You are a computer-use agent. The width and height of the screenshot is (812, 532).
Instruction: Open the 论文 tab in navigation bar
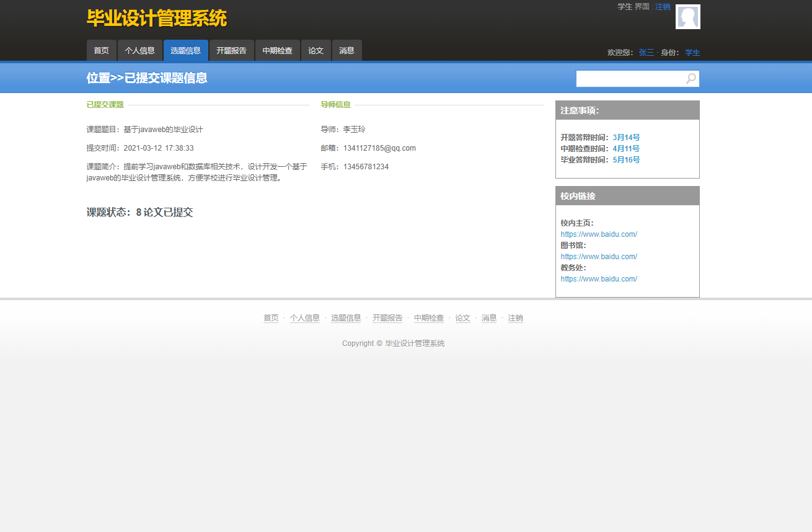pyautogui.click(x=316, y=51)
